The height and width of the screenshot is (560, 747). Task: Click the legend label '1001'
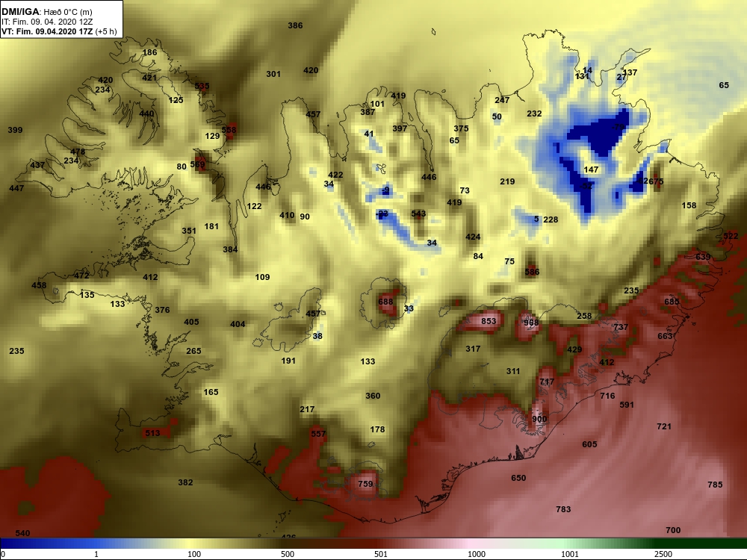click(570, 554)
